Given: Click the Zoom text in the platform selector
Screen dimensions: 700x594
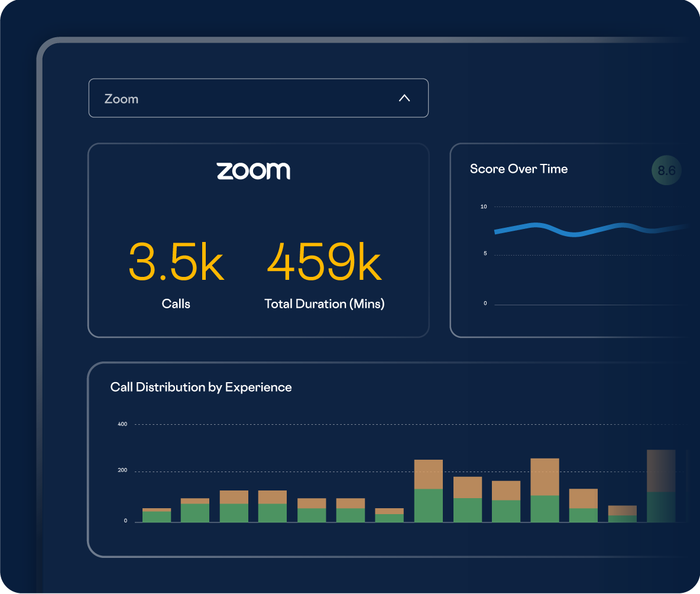Looking at the screenshot, I should tap(121, 99).
